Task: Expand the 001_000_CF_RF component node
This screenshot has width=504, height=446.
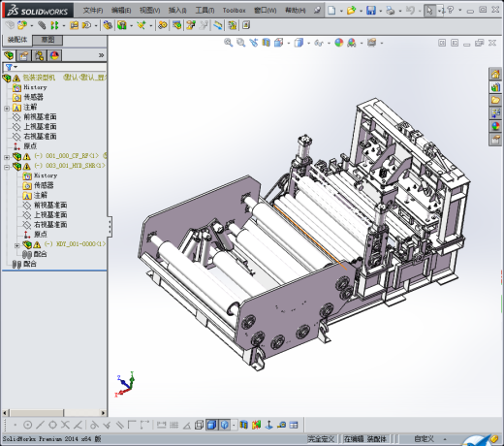Action: 7,157
